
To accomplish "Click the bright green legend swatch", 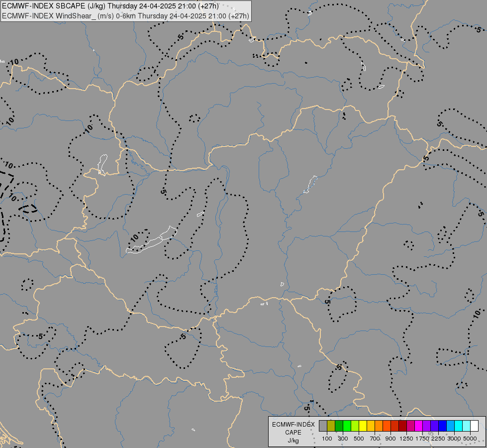I will coord(347,426).
